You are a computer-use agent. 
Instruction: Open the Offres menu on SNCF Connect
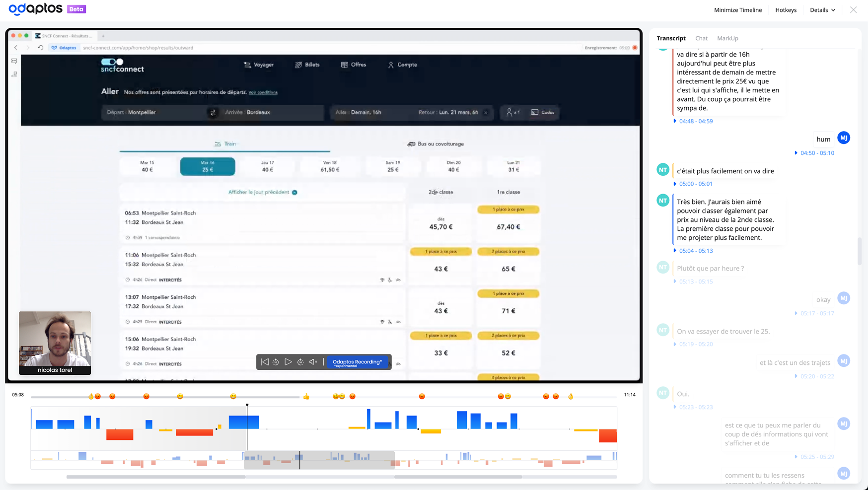click(x=354, y=65)
